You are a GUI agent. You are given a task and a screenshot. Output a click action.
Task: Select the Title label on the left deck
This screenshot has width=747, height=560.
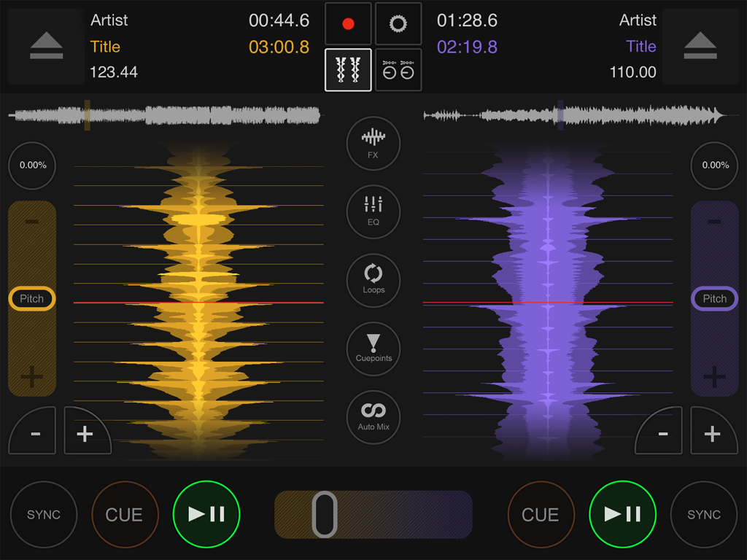pos(105,46)
